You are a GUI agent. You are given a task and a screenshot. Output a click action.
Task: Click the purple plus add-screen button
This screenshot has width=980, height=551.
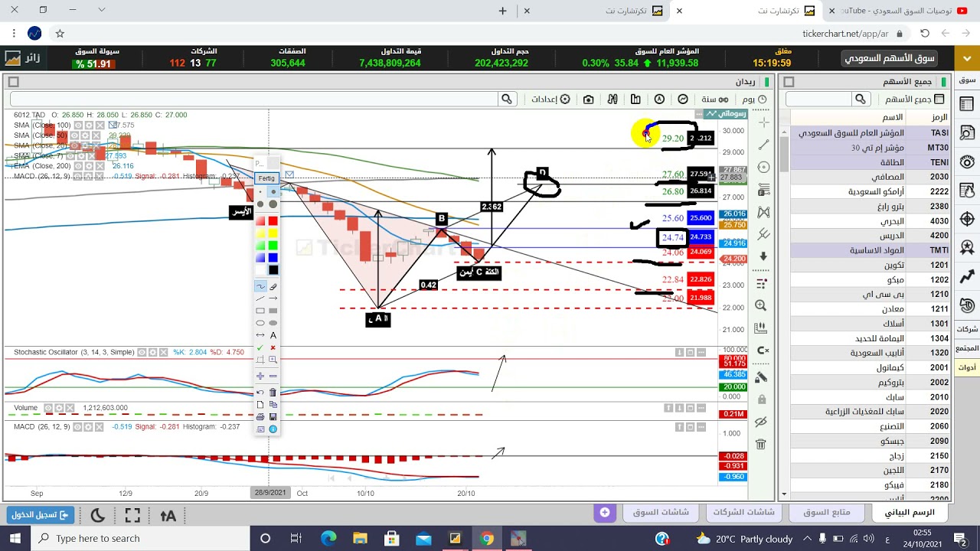[x=605, y=512]
